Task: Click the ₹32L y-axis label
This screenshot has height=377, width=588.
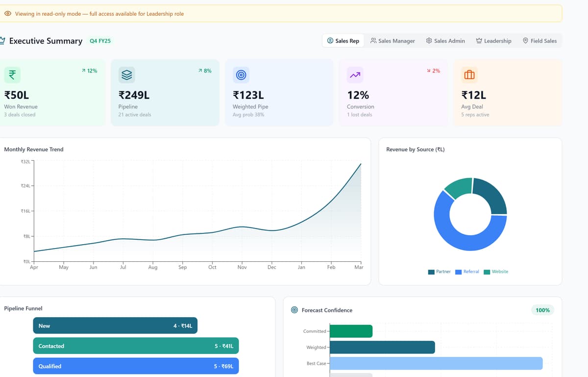Action: pyautogui.click(x=25, y=161)
